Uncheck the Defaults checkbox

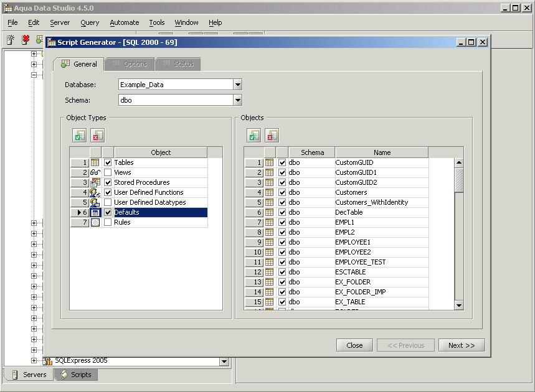(108, 212)
